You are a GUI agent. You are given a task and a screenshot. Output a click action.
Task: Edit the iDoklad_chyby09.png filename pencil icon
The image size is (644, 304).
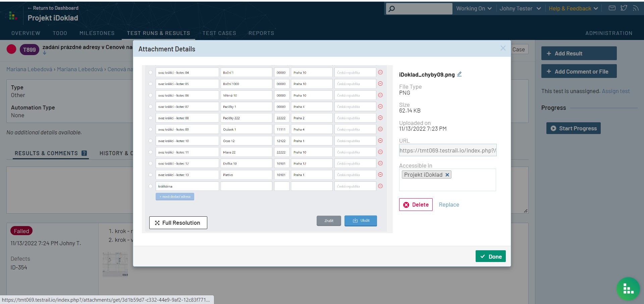tap(460, 74)
